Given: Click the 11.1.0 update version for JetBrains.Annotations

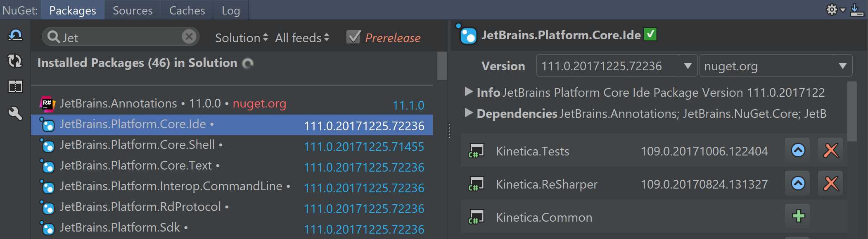Looking at the screenshot, I should [408, 105].
